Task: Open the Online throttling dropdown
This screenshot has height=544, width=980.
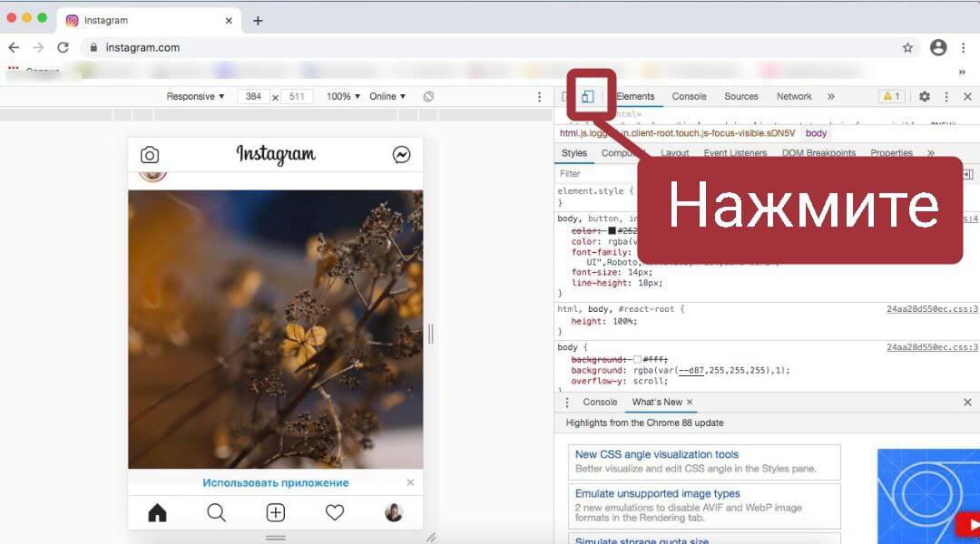Action: pos(387,96)
